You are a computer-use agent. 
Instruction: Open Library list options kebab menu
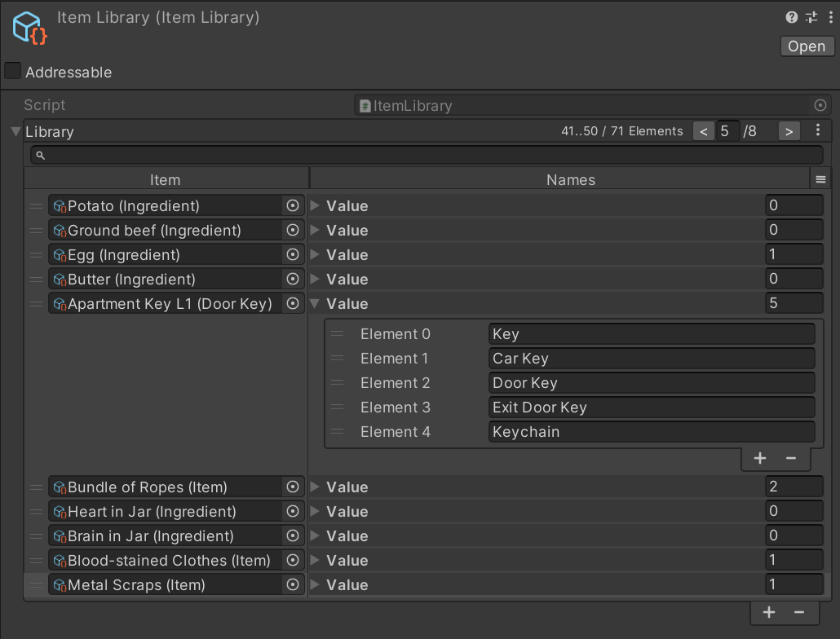[x=818, y=130]
